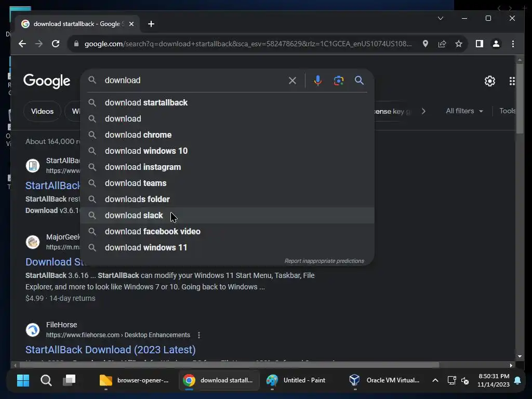
Task: Open StartAllBack Download (2023 Latest) result
Action: (110, 350)
